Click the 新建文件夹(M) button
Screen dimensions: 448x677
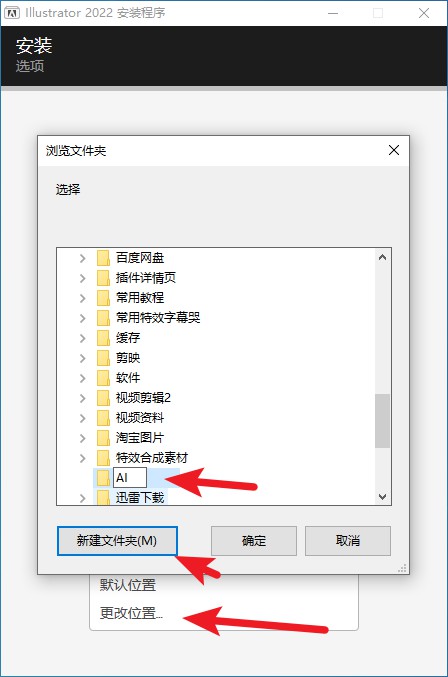[117, 541]
